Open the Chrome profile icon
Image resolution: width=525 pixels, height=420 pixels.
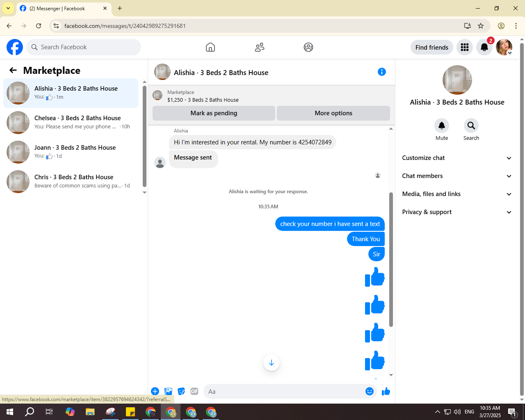[x=501, y=26]
